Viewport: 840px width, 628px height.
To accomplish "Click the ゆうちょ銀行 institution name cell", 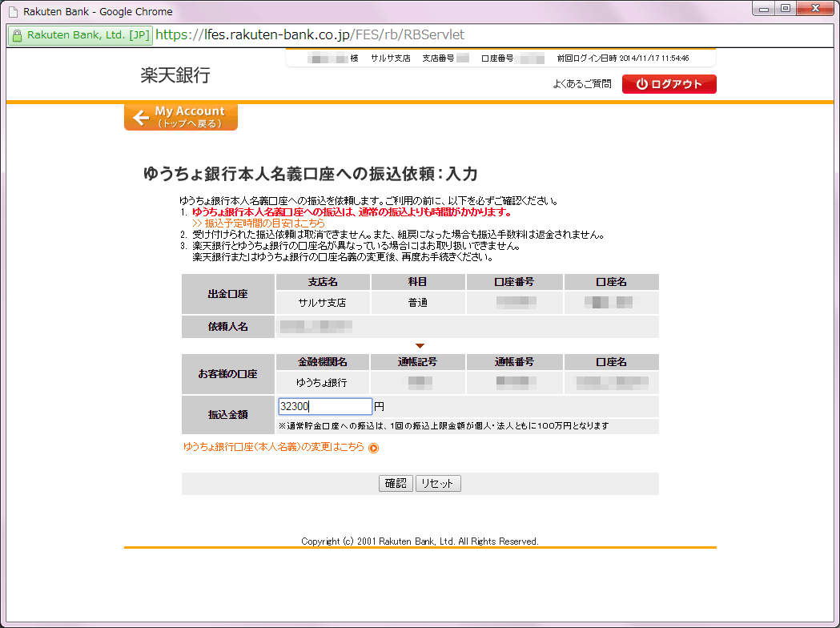I will click(322, 383).
